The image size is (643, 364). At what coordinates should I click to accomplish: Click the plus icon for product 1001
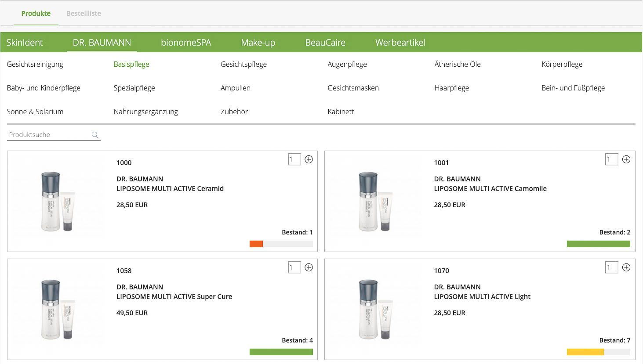626,159
